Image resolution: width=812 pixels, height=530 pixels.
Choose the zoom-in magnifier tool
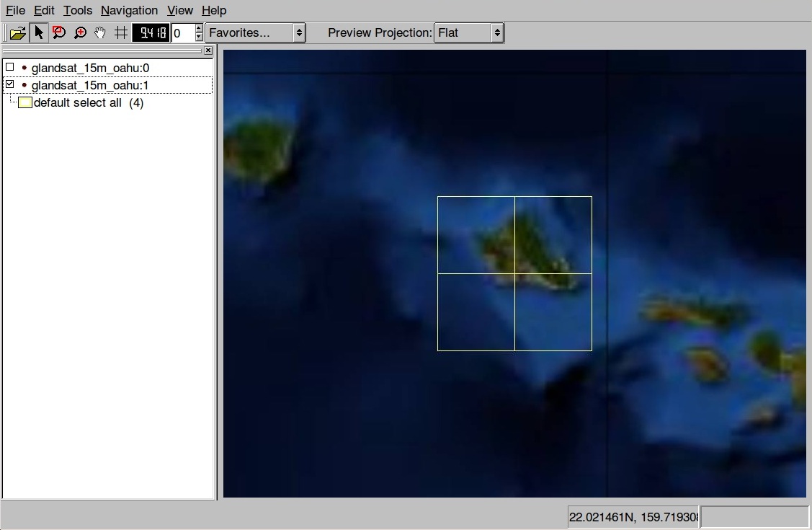[x=79, y=32]
